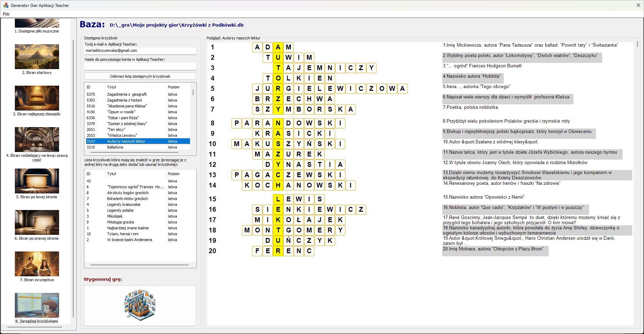Open 'Ekran najlepszej dziesiątki' treasure thumbnail

point(37,98)
